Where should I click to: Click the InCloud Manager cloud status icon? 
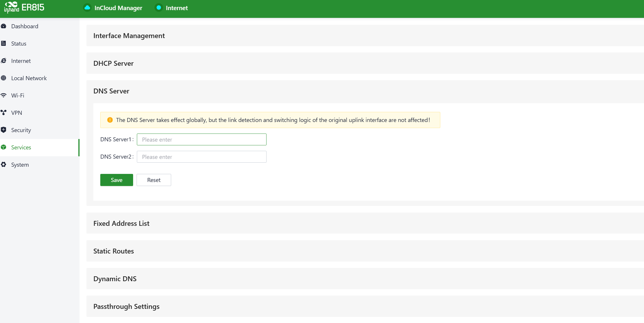pyautogui.click(x=87, y=8)
